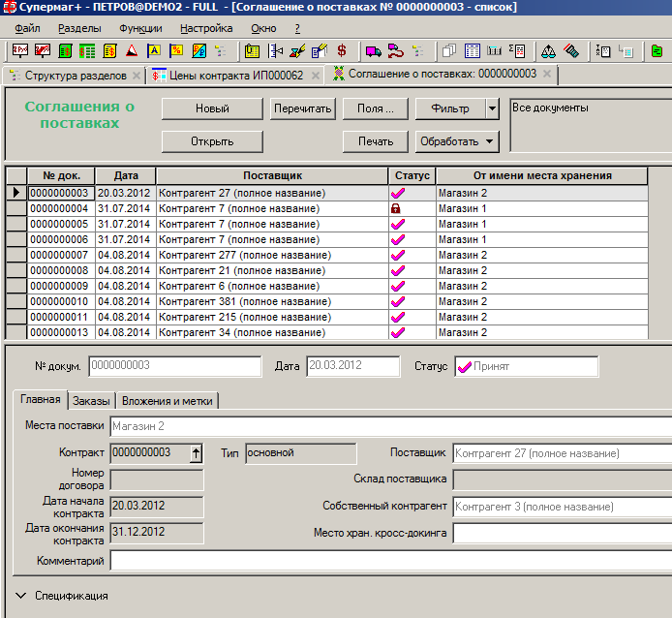The width and height of the screenshot is (672, 618).
Task: Open the ? help menu
Action: click(297, 29)
